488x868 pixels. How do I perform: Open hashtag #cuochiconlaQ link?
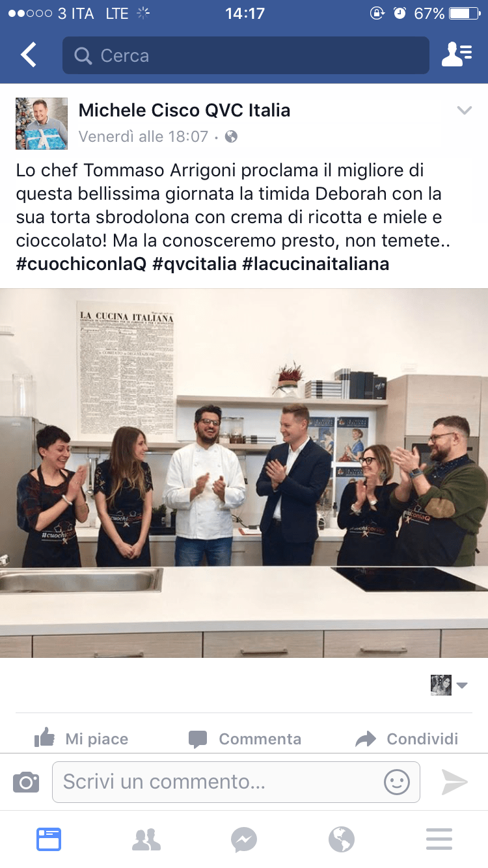(81, 264)
